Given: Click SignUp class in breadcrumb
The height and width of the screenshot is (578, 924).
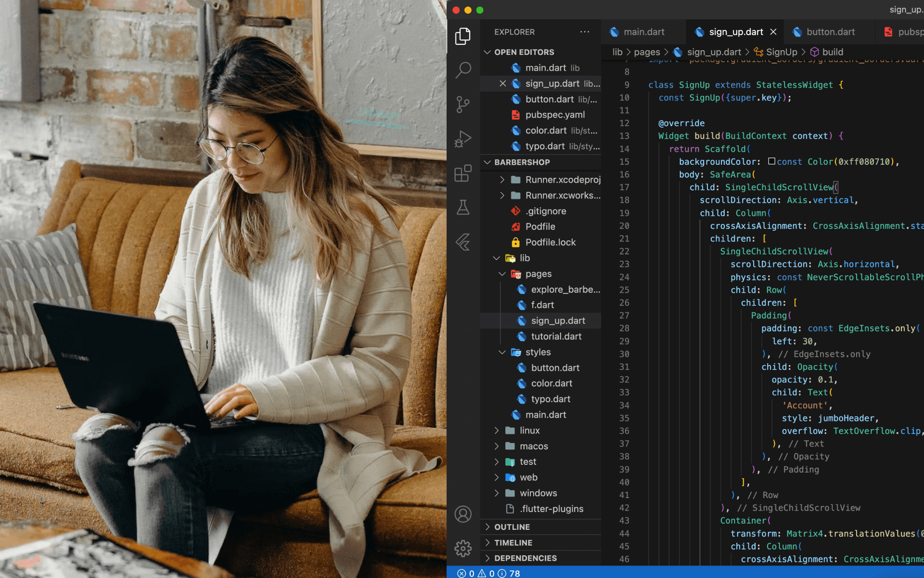Looking at the screenshot, I should [x=776, y=52].
